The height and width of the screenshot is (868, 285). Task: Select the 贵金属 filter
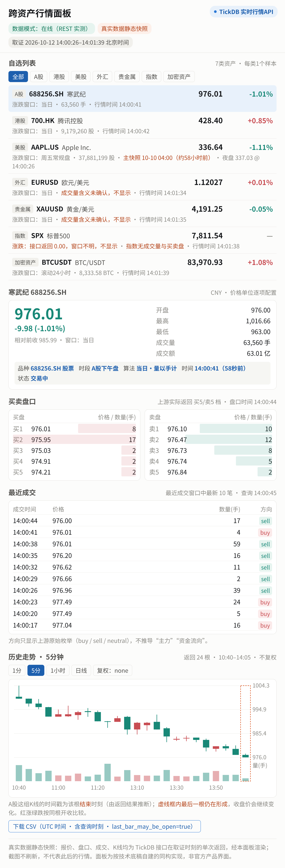point(127,77)
